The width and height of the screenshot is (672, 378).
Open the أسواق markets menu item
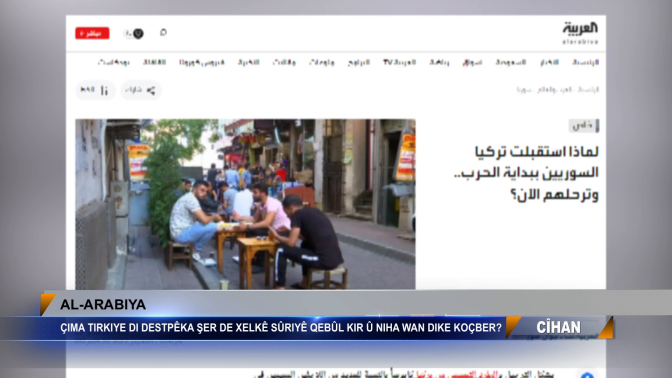(472, 62)
